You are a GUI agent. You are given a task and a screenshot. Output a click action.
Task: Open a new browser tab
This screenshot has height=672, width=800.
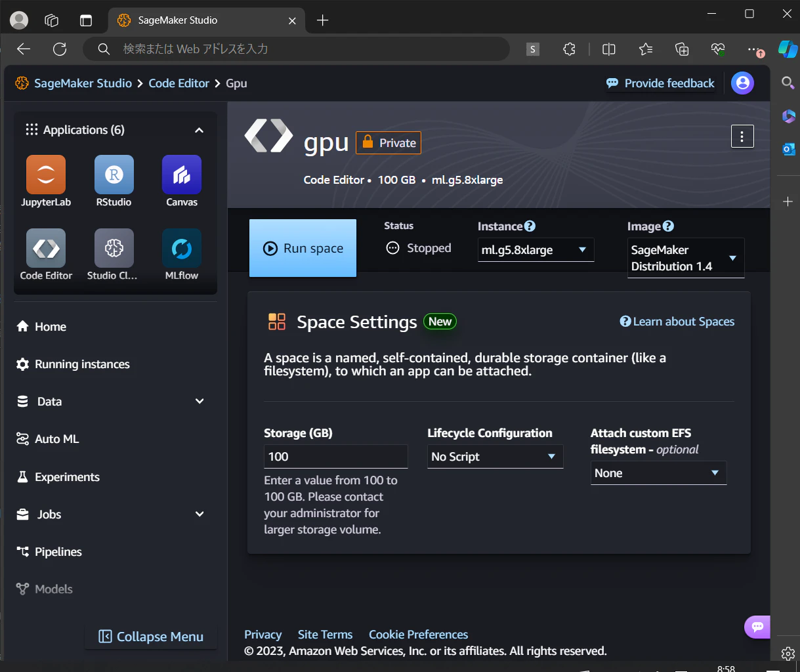pos(322,20)
